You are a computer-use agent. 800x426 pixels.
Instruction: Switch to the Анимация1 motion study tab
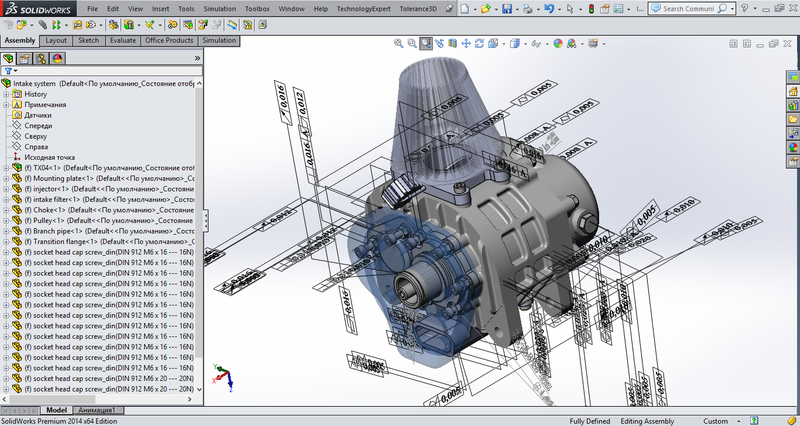99,410
